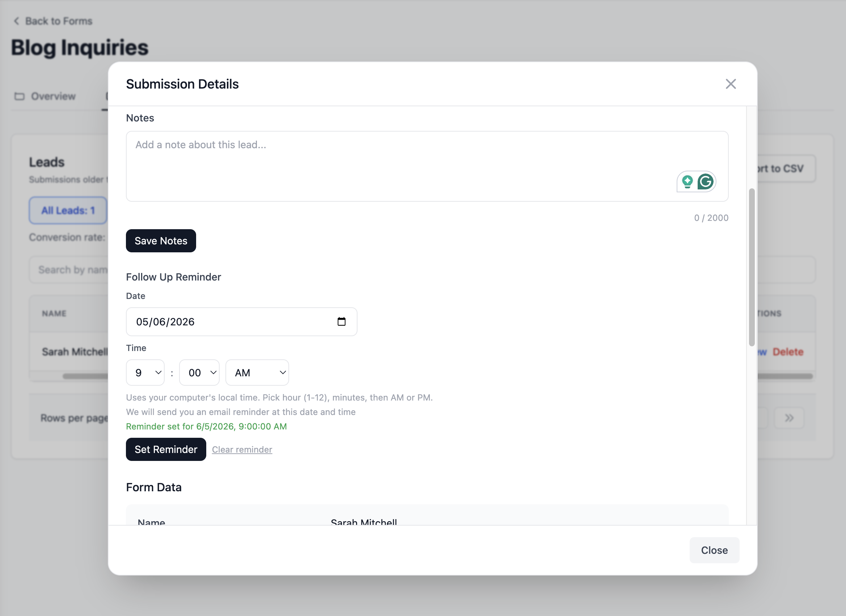The width and height of the screenshot is (846, 616).
Task: Select the All Leads: 1 filter
Action: click(x=68, y=210)
